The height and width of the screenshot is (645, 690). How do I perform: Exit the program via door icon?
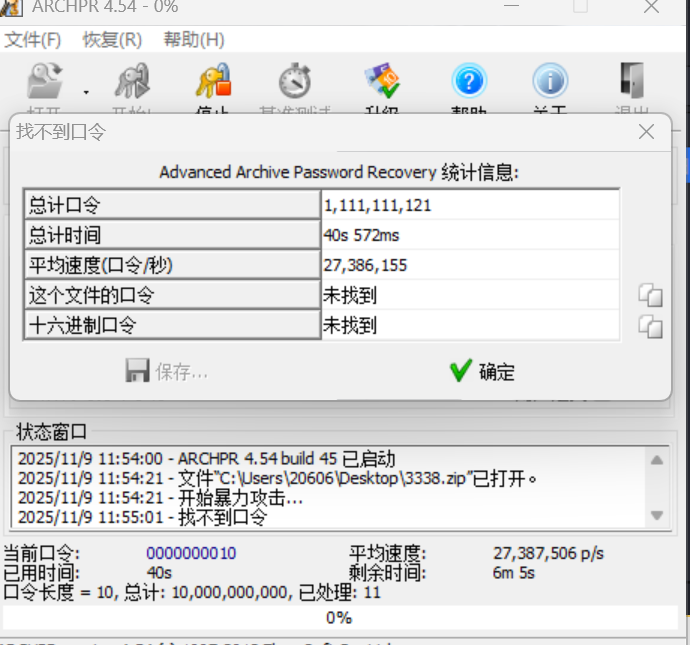(632, 81)
